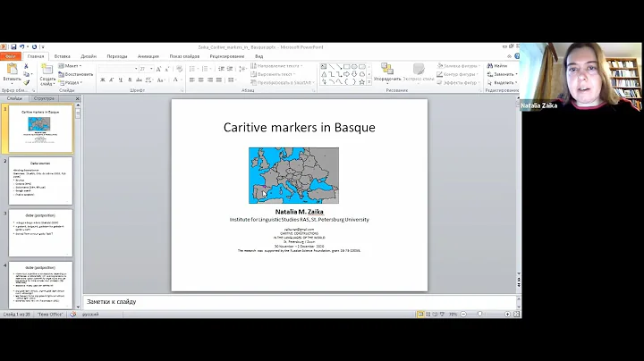Image resolution: width=644 pixels, height=361 pixels.
Task: Redo with the repeat arrow icon
Action: 35,47
